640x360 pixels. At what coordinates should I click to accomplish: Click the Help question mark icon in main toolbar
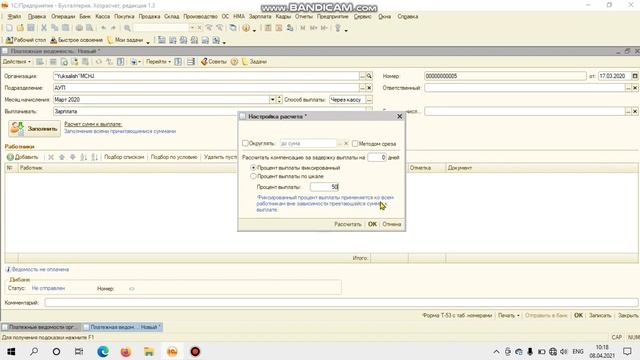coord(246,28)
